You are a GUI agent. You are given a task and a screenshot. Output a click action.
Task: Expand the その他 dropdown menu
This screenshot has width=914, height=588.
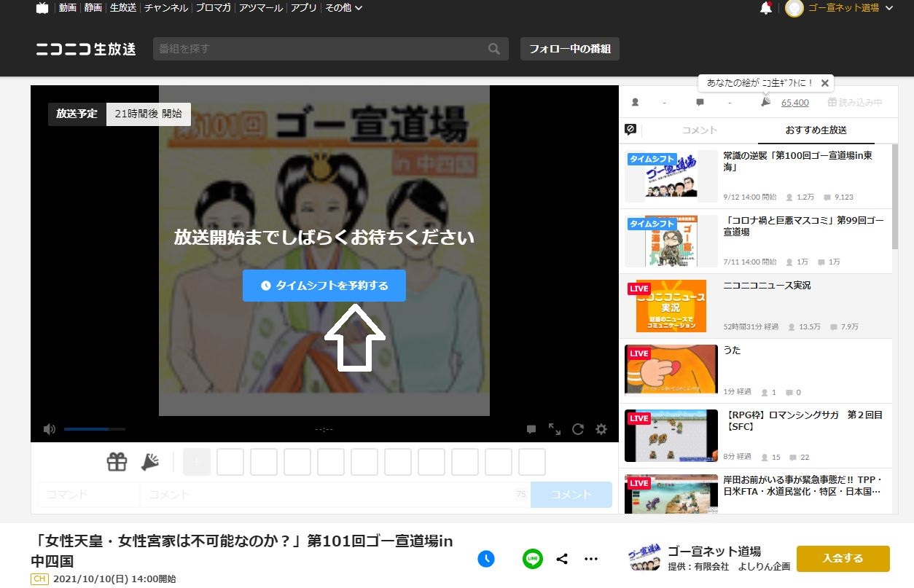tap(343, 8)
